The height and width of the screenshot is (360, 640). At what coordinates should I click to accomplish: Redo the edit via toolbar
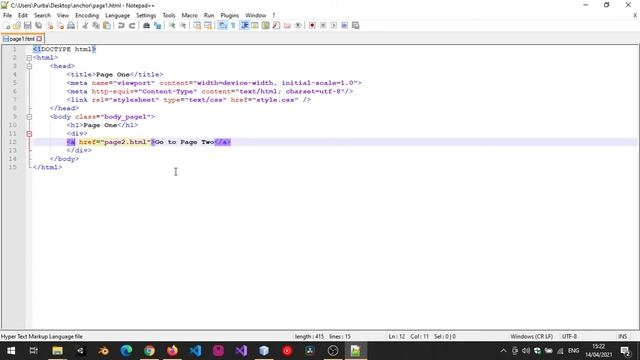132,25
